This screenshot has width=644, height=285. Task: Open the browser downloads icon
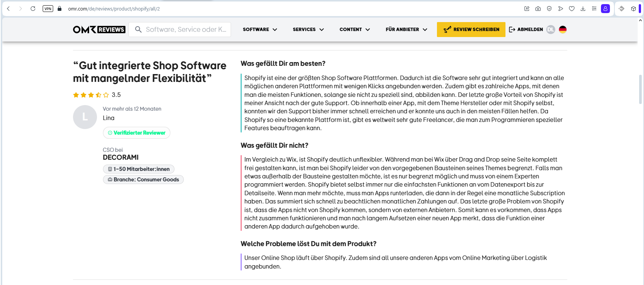pos(583,9)
